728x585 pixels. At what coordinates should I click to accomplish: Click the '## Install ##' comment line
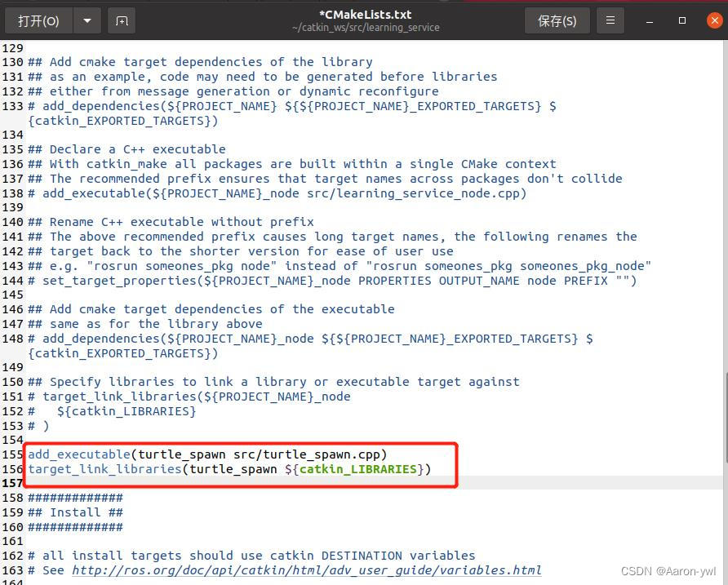(x=75, y=512)
